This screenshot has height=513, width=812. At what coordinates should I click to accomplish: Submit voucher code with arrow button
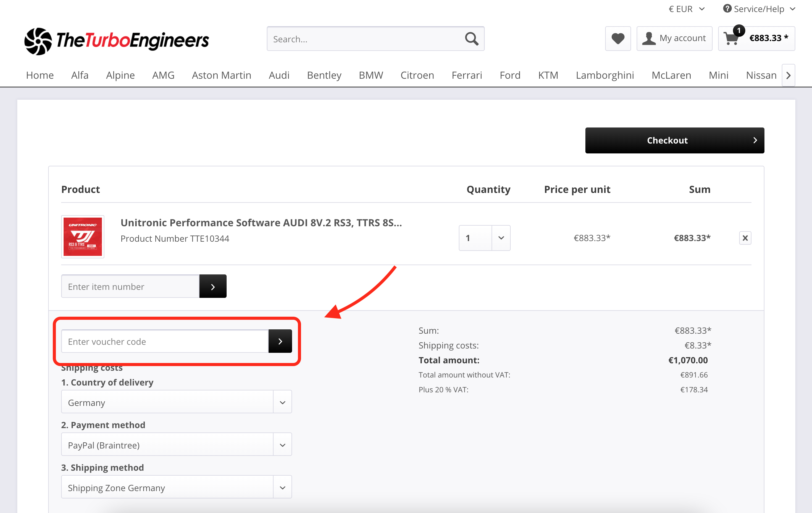point(280,341)
